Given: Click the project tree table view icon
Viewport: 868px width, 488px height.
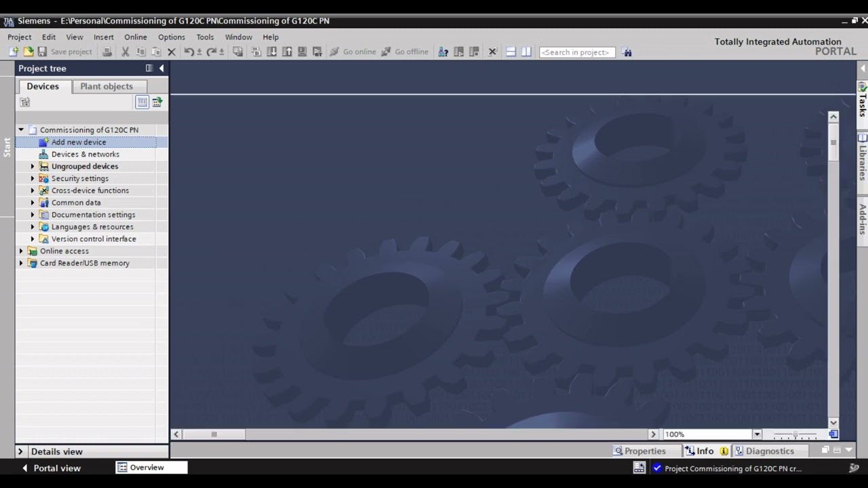Looking at the screenshot, I should tap(142, 102).
